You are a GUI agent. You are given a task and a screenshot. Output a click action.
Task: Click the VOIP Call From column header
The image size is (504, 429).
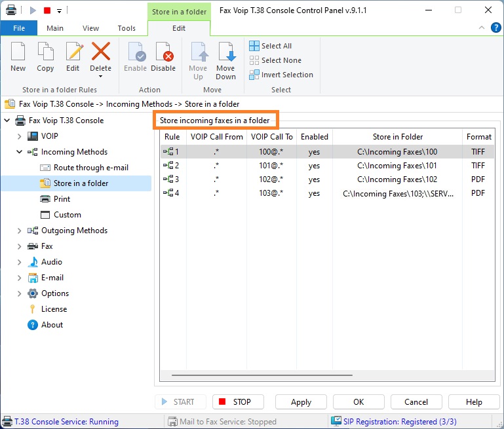point(217,137)
